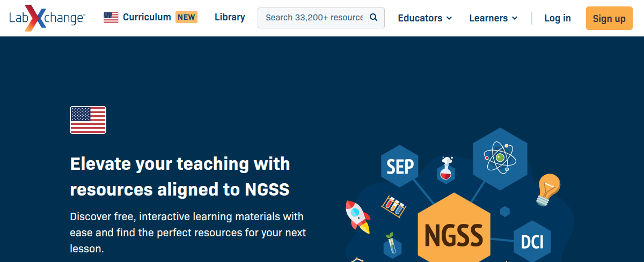Open the Library page
Screen dimensions: 644x262
tap(230, 17)
